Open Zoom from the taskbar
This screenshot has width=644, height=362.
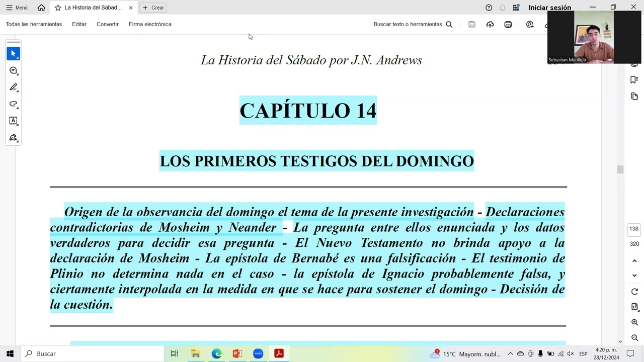[x=258, y=353]
